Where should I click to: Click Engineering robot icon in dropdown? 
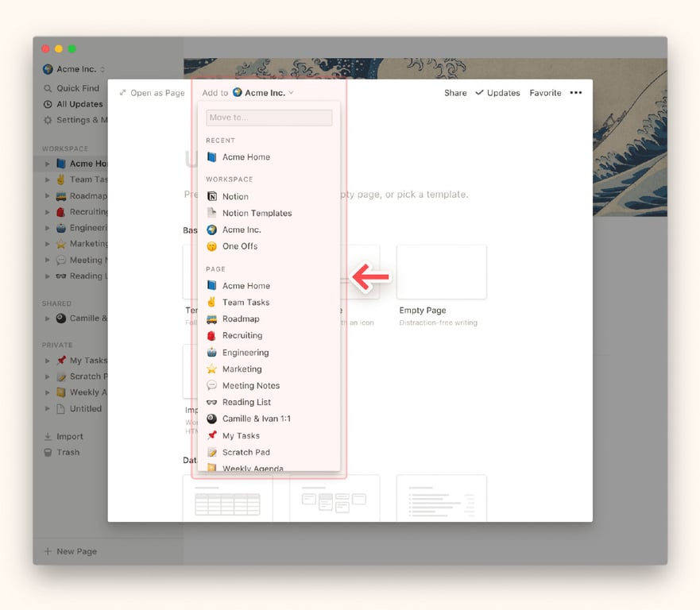click(211, 352)
